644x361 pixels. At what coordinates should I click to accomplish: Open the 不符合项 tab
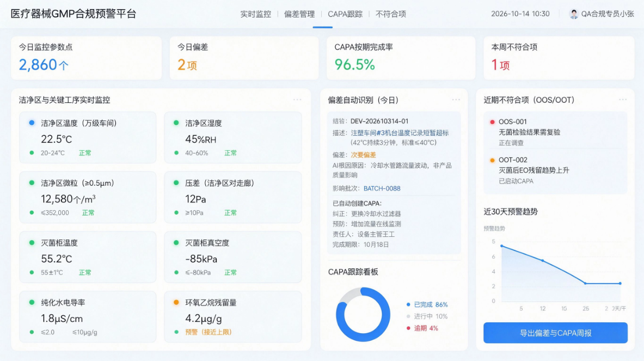[390, 14]
